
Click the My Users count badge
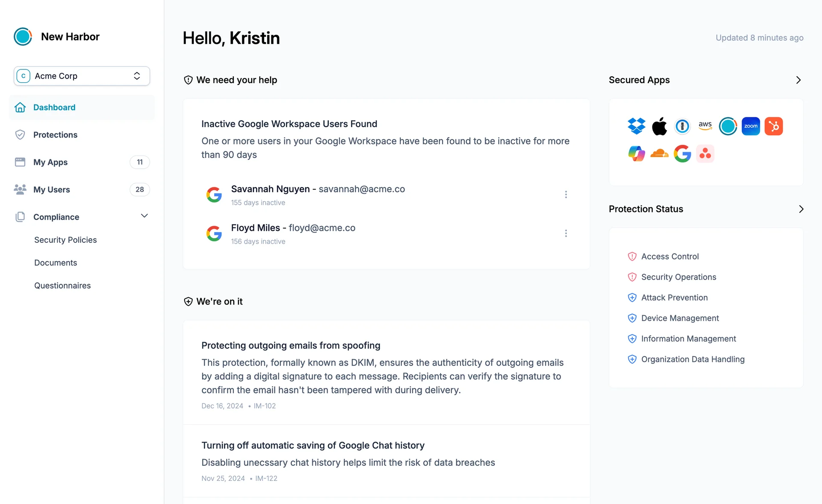pos(140,189)
